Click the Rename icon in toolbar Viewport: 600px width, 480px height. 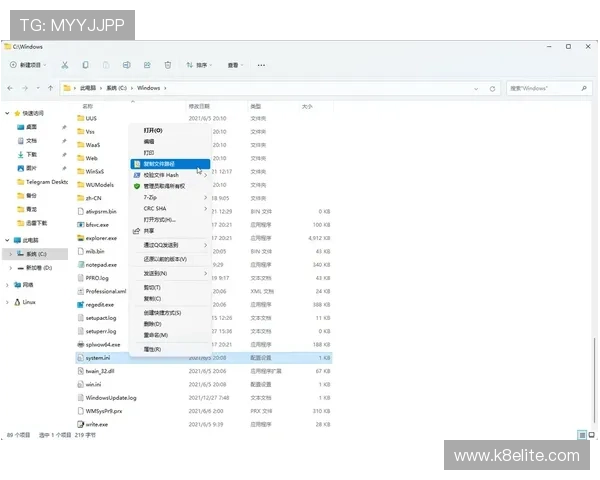tap(126, 65)
